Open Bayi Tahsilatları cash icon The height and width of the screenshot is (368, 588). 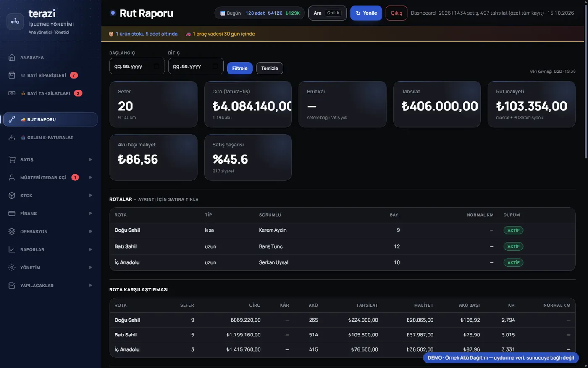point(12,93)
